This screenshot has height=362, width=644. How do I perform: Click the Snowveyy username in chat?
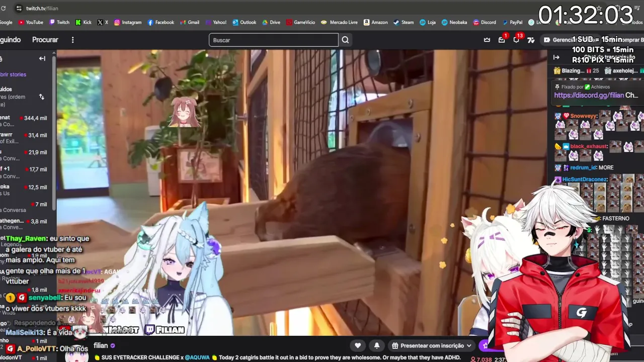tap(583, 116)
